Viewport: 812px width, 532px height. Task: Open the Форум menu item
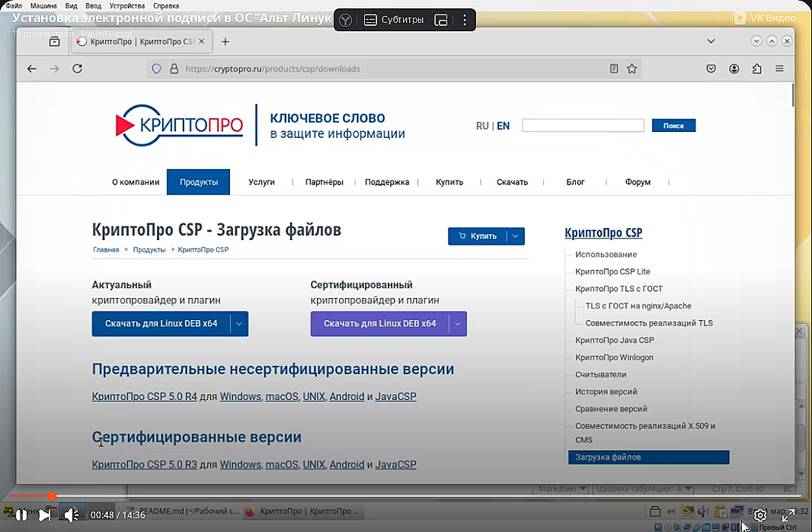638,182
